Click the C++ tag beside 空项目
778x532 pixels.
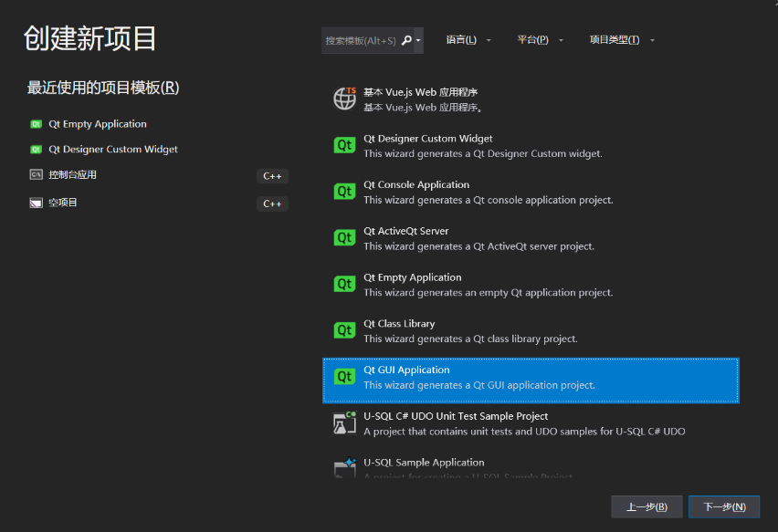pyautogui.click(x=272, y=203)
